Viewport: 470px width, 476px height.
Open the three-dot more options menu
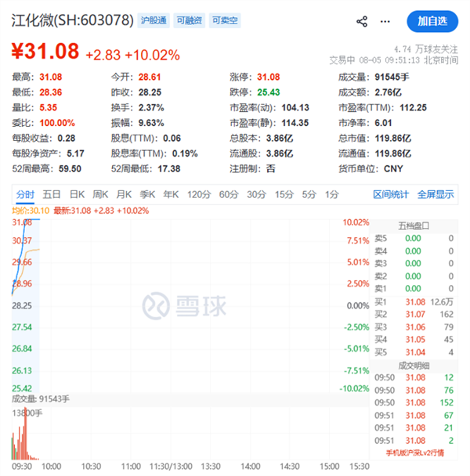(385, 22)
